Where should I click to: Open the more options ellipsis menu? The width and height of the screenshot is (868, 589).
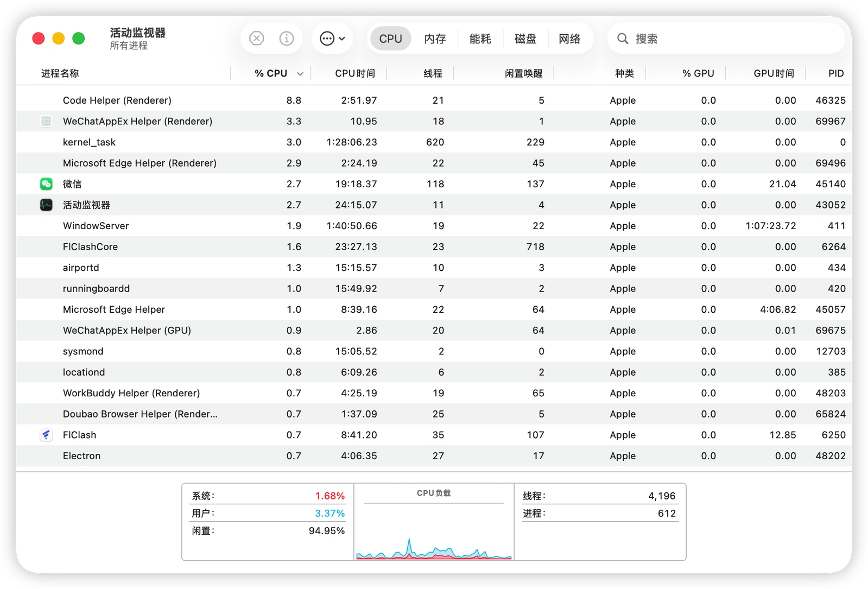pos(332,39)
